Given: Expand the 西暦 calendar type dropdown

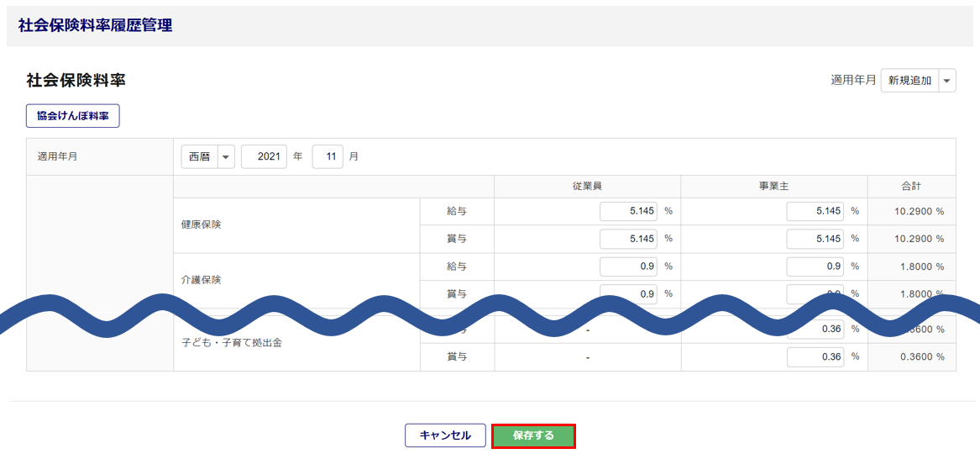Looking at the screenshot, I should [208, 157].
